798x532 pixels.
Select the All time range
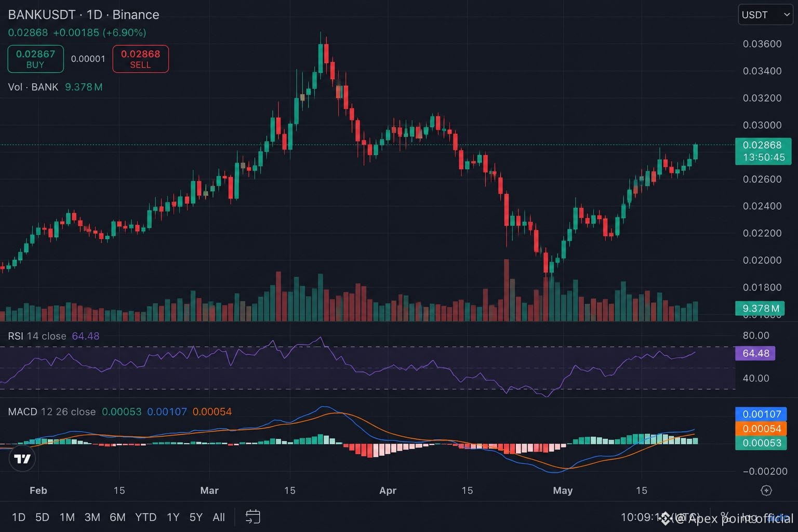click(219, 517)
